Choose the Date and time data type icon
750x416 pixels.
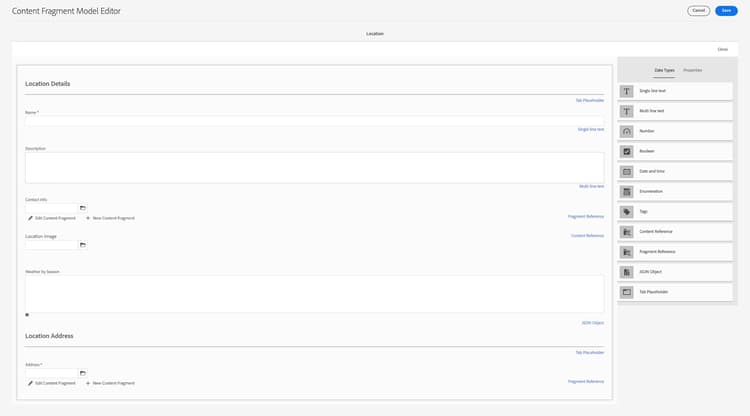point(626,171)
